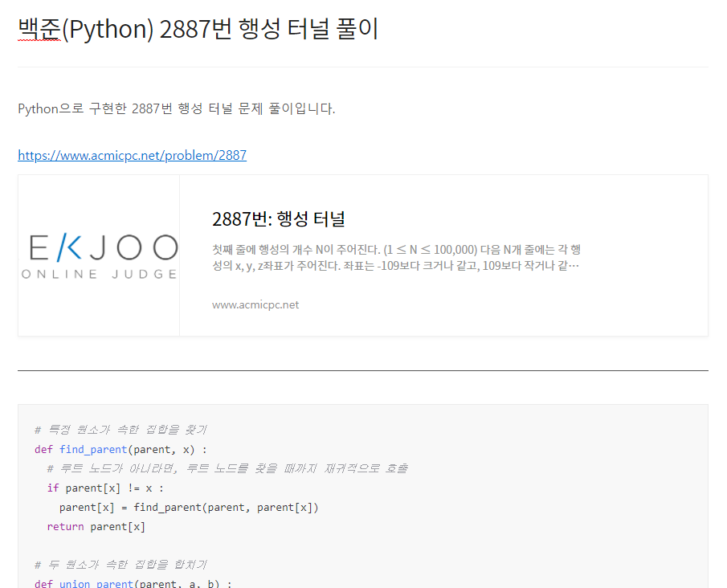The height and width of the screenshot is (588, 727).
Task: Click the card description starting '첫째 줄에 행성의 개수'
Action: pos(396,257)
